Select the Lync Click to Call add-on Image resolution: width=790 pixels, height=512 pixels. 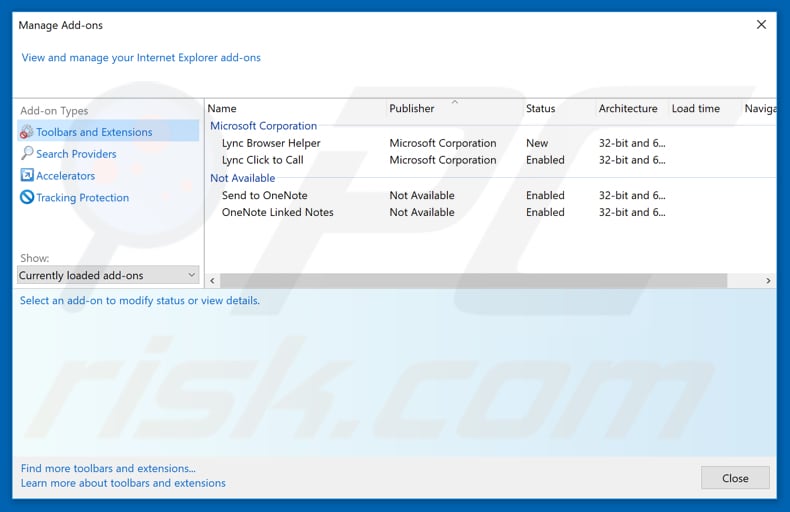tap(262, 160)
